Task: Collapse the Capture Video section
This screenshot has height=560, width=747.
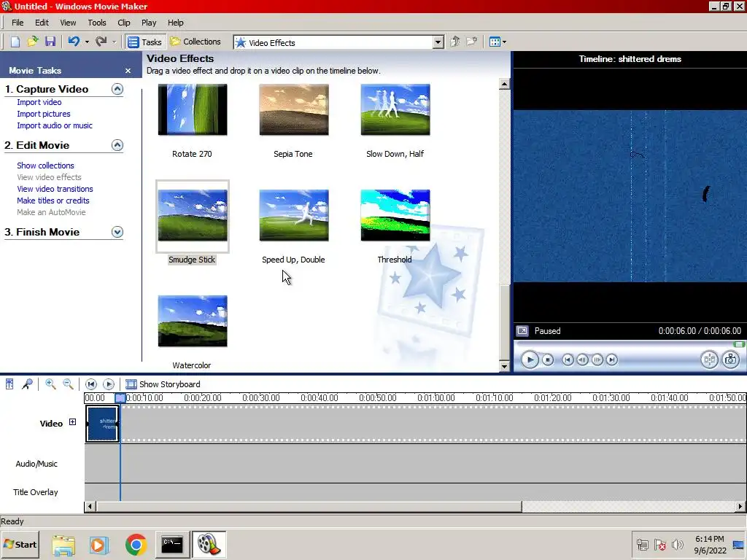Action: [117, 89]
